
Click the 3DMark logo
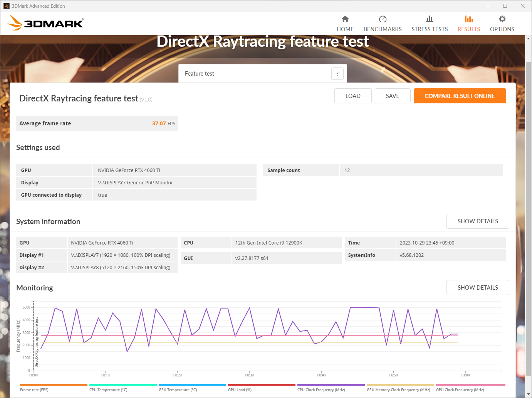(x=45, y=23)
